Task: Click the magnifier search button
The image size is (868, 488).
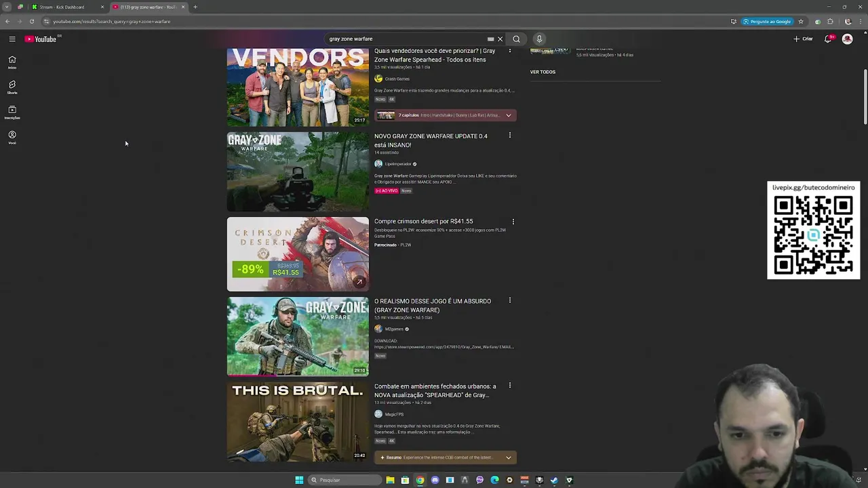Action: (x=516, y=39)
